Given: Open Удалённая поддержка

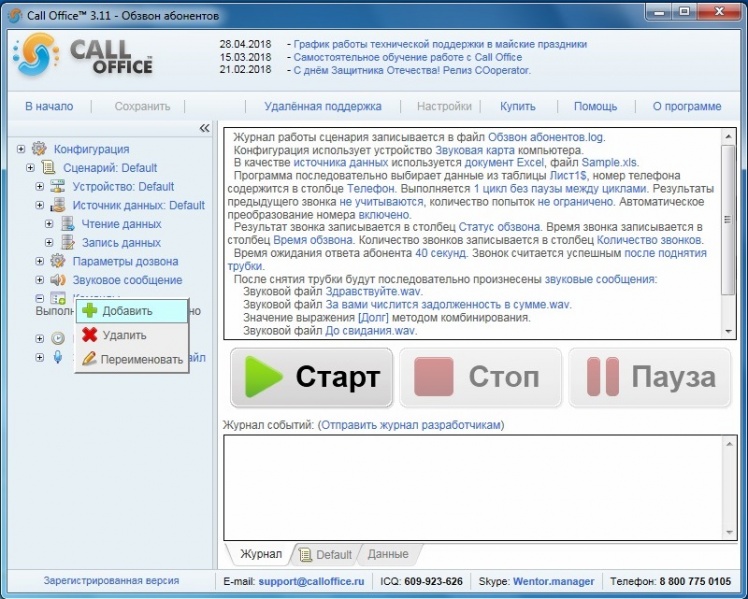Looking at the screenshot, I should pyautogui.click(x=323, y=106).
